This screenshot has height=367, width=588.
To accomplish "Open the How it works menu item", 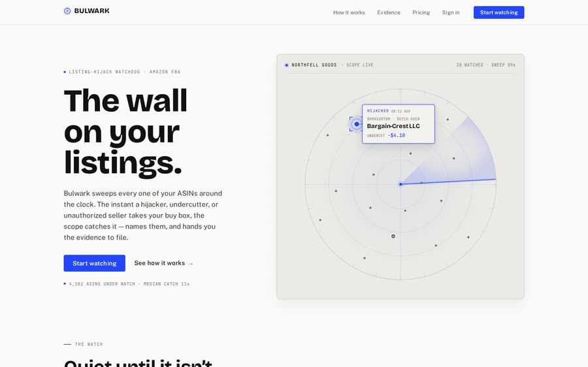I will 349,12.
